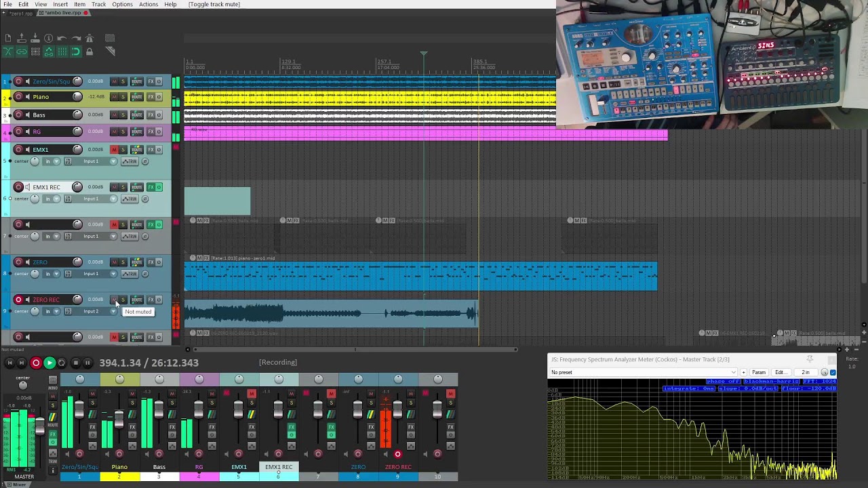Click the transport Pause button
The image size is (868, 488).
(x=87, y=363)
